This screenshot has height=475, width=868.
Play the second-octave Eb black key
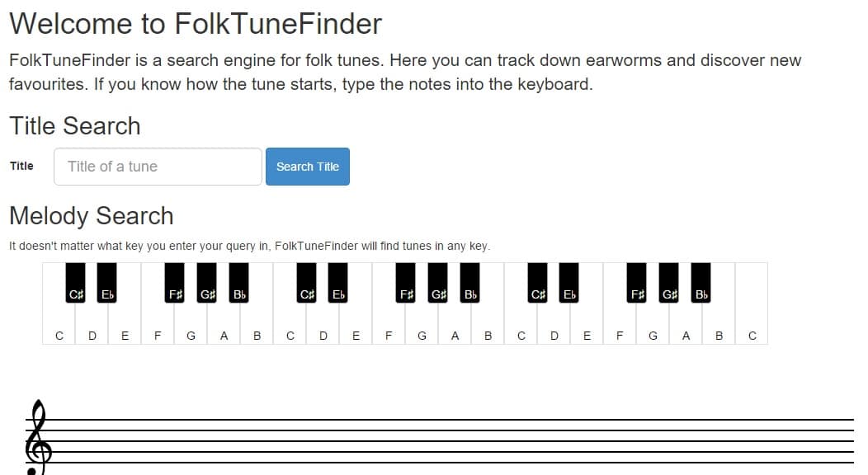tap(338, 283)
